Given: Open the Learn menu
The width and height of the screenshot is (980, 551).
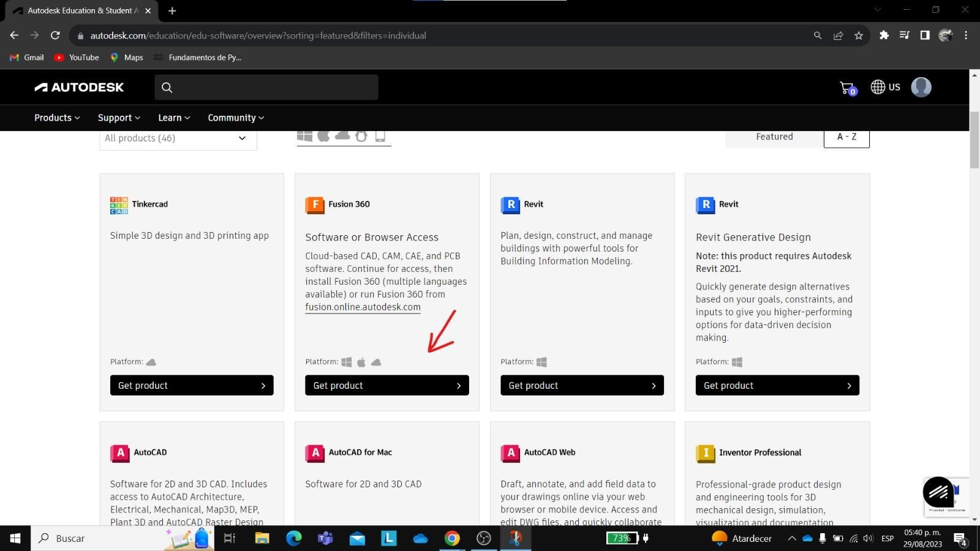Looking at the screenshot, I should [x=174, y=118].
